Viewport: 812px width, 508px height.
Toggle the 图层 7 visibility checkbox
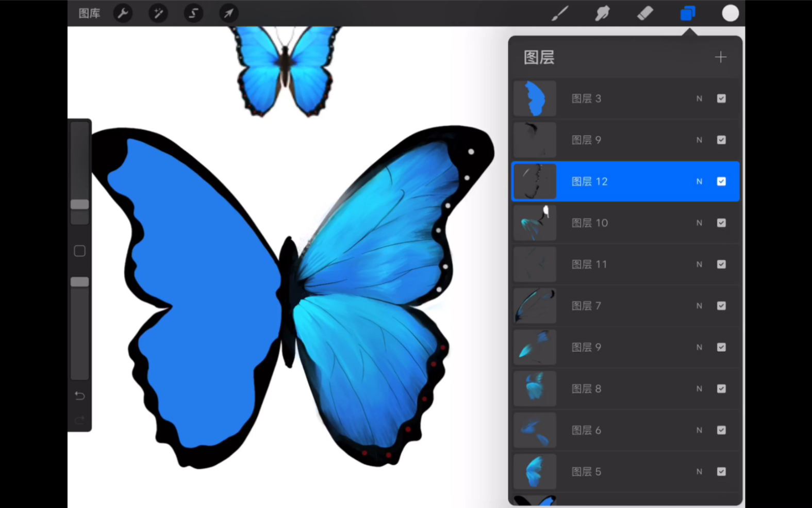[721, 306]
